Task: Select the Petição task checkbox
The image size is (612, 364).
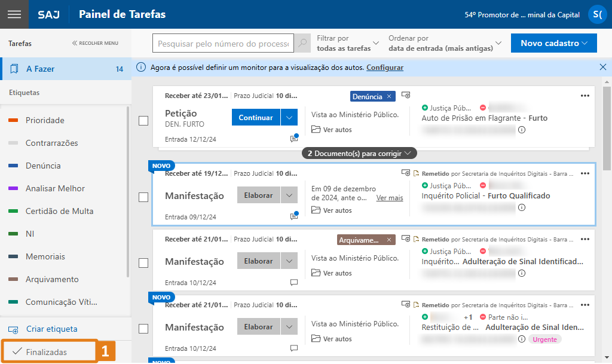Action: tap(143, 121)
